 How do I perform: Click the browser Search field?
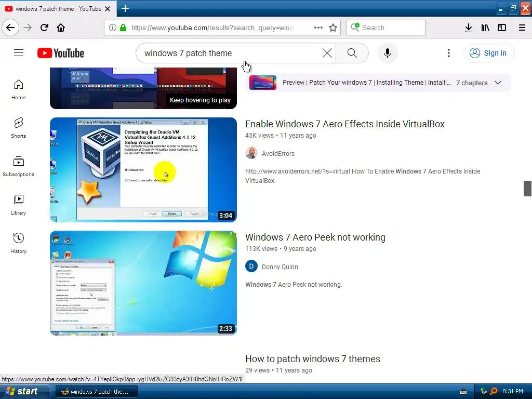(386, 28)
